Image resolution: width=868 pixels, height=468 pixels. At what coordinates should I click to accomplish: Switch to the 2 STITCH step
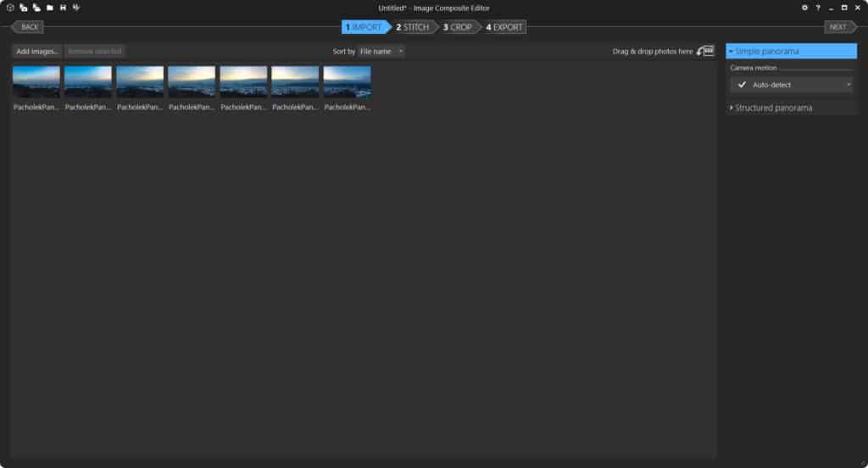coord(414,27)
